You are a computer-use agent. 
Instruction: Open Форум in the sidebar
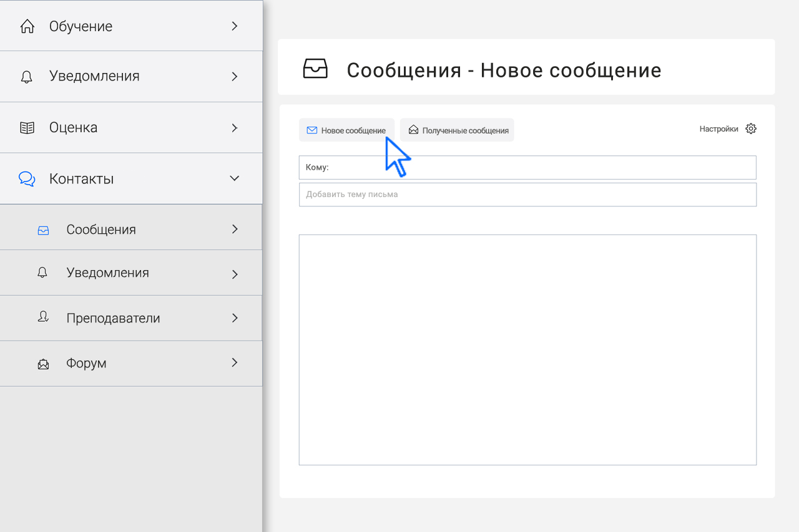point(131,364)
